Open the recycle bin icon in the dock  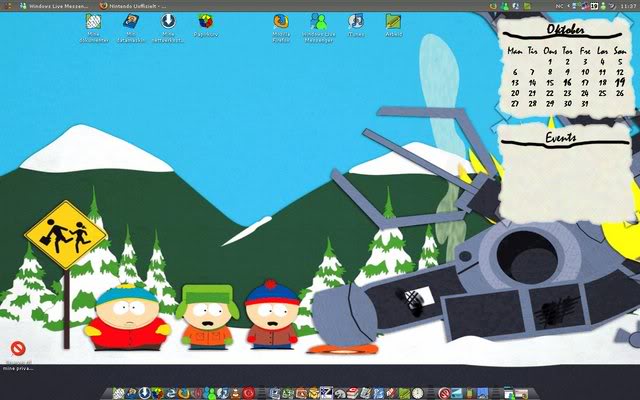[158, 393]
